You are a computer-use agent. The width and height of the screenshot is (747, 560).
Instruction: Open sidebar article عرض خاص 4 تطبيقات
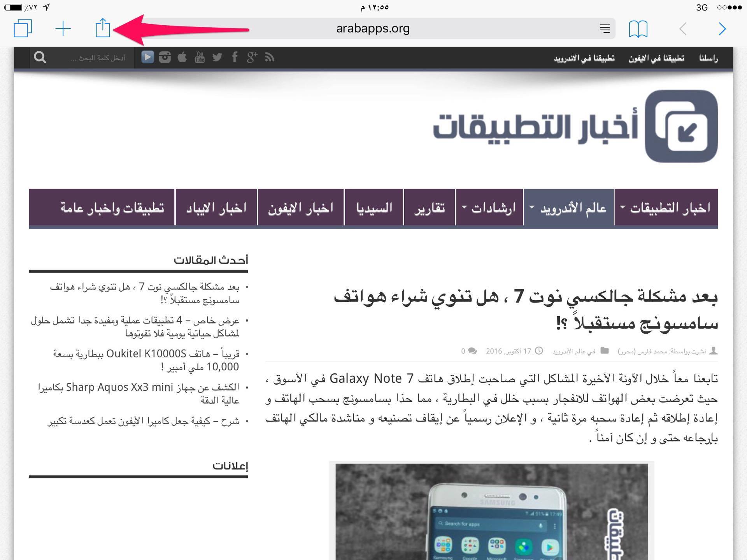135,327
